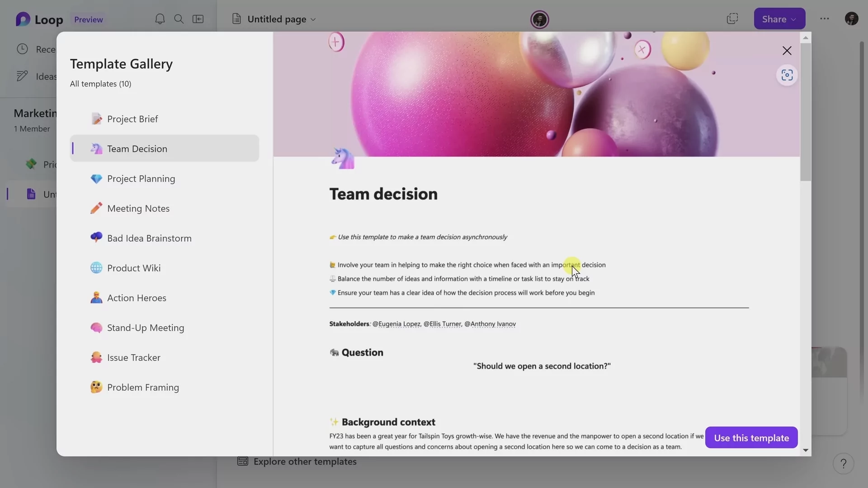Image resolution: width=868 pixels, height=488 pixels.
Task: Click the @Anthony Ivanov mention
Action: pyautogui.click(x=490, y=324)
